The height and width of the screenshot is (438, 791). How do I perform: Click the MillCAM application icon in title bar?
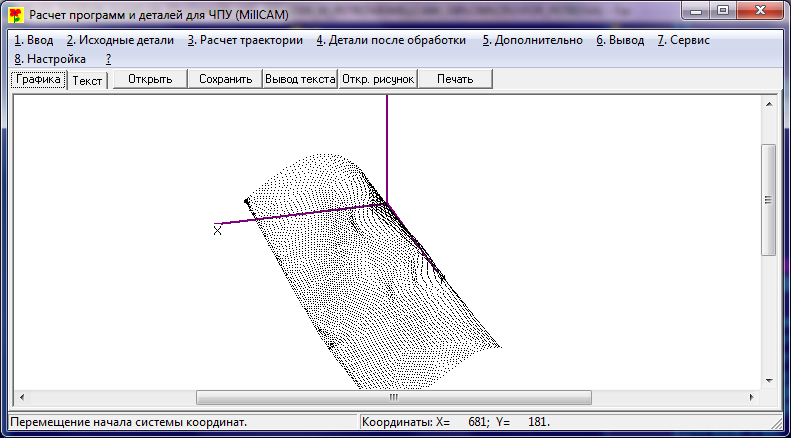pos(17,15)
